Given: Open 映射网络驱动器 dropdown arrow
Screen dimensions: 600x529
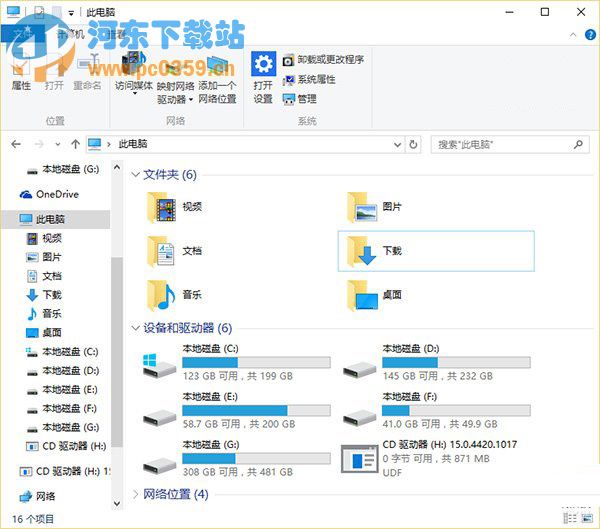Looking at the screenshot, I should pos(191,100).
